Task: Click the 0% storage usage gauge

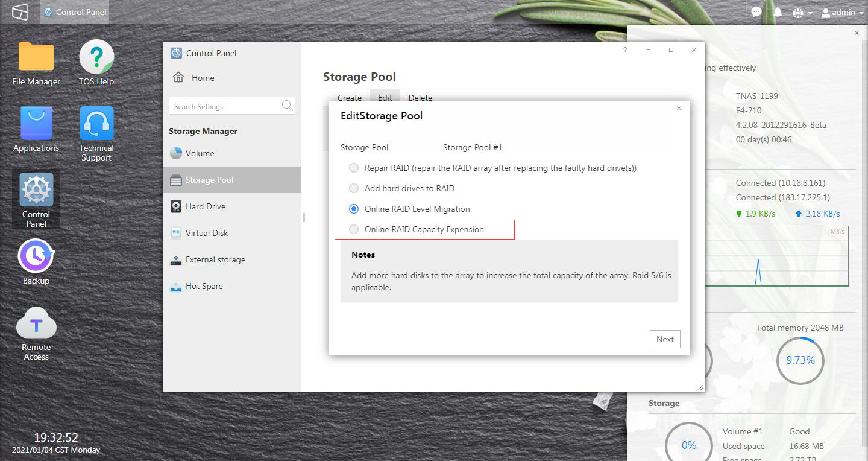Action: pos(688,445)
